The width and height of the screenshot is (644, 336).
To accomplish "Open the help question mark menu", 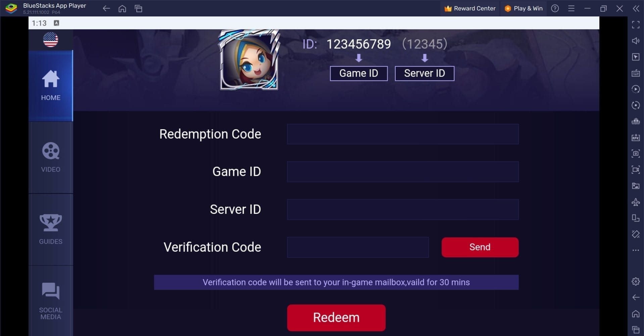I will (554, 8).
